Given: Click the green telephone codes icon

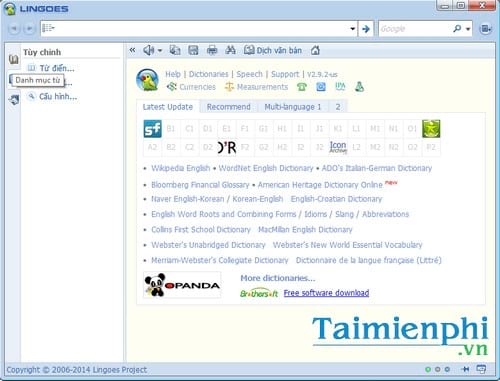Looking at the screenshot, I should pos(302,87).
